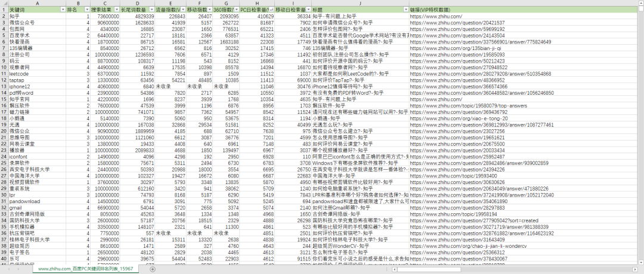Select column A header

38,4
